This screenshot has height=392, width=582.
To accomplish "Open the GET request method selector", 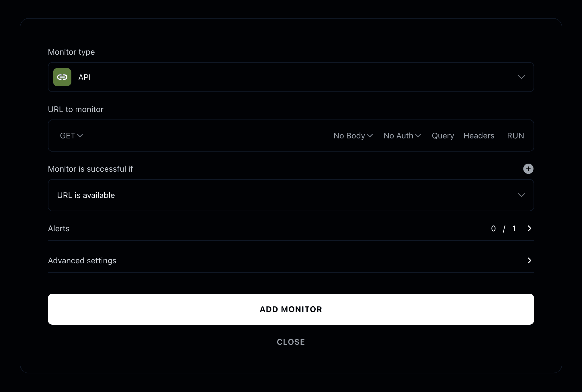I will pyautogui.click(x=71, y=136).
